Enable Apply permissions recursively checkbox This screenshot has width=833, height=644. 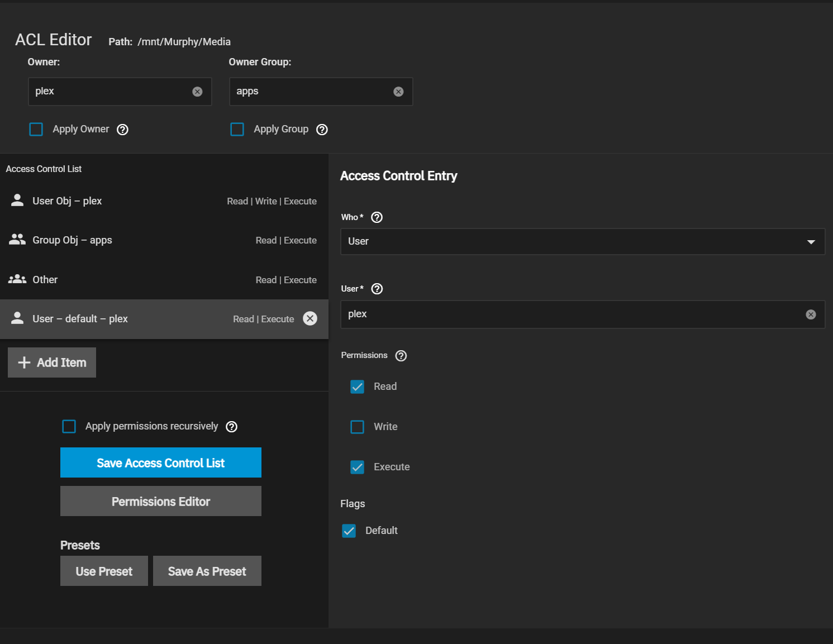(x=69, y=427)
